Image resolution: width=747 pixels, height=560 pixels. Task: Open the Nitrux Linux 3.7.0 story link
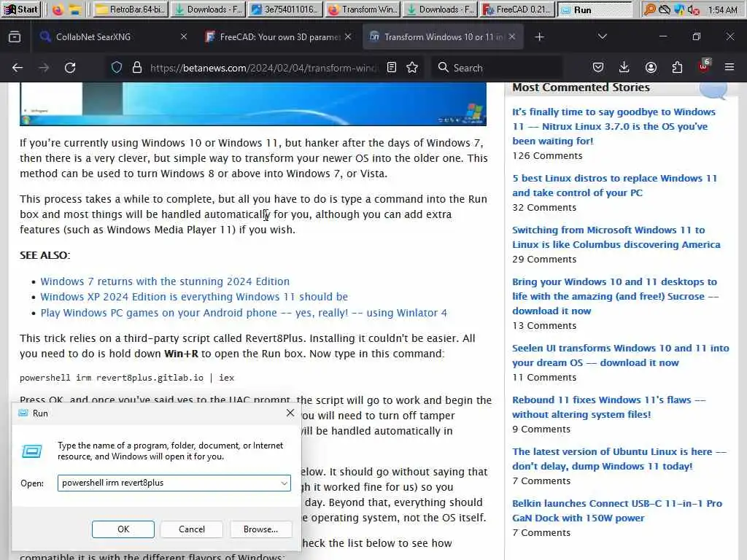[614, 126]
